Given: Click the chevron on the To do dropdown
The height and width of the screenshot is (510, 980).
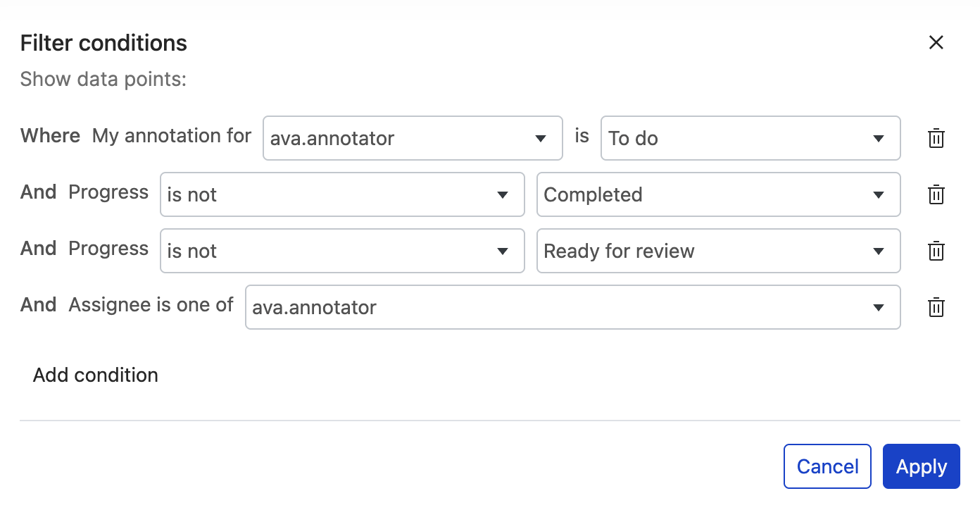Looking at the screenshot, I should click(878, 138).
